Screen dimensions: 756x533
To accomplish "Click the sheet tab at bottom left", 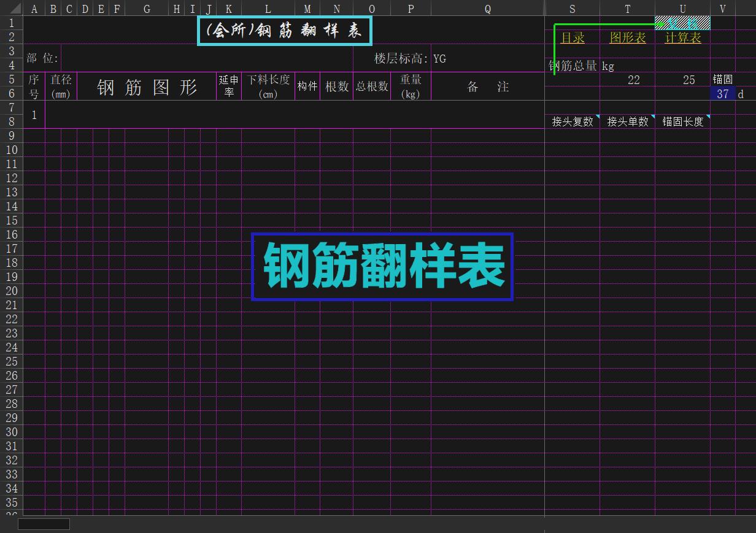I will click(x=44, y=524).
